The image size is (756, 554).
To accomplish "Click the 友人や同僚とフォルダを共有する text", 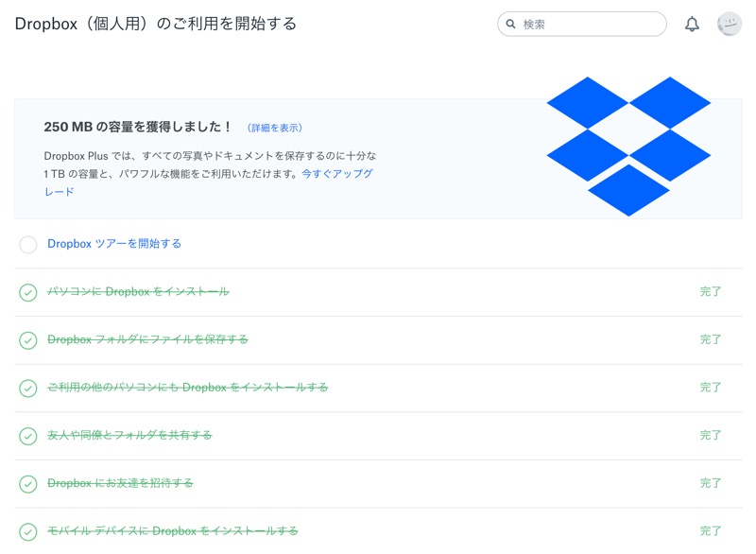I will (x=129, y=435).
